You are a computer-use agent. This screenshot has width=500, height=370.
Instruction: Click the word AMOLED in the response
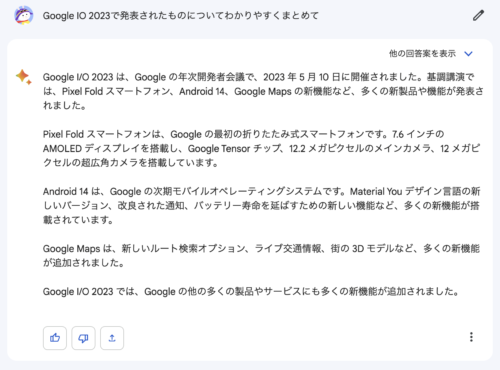(62, 149)
